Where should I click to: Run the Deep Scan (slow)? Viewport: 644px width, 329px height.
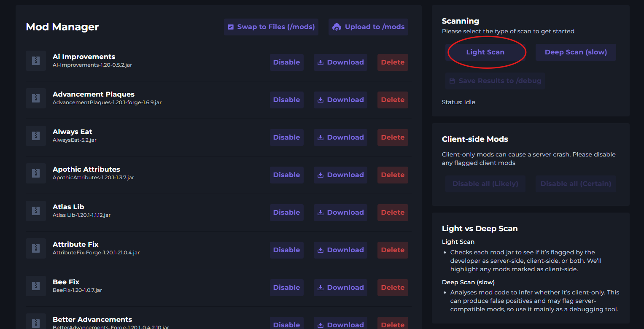[x=576, y=52]
